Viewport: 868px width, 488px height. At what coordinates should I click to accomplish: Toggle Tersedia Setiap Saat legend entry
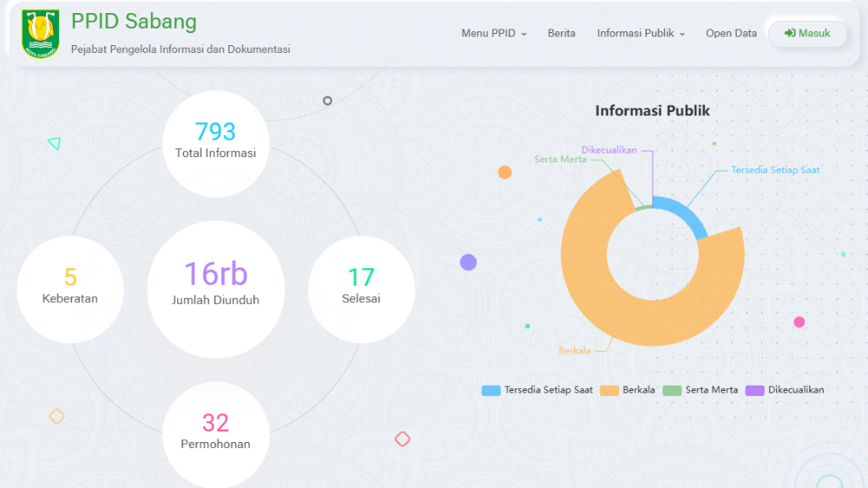coord(538,390)
